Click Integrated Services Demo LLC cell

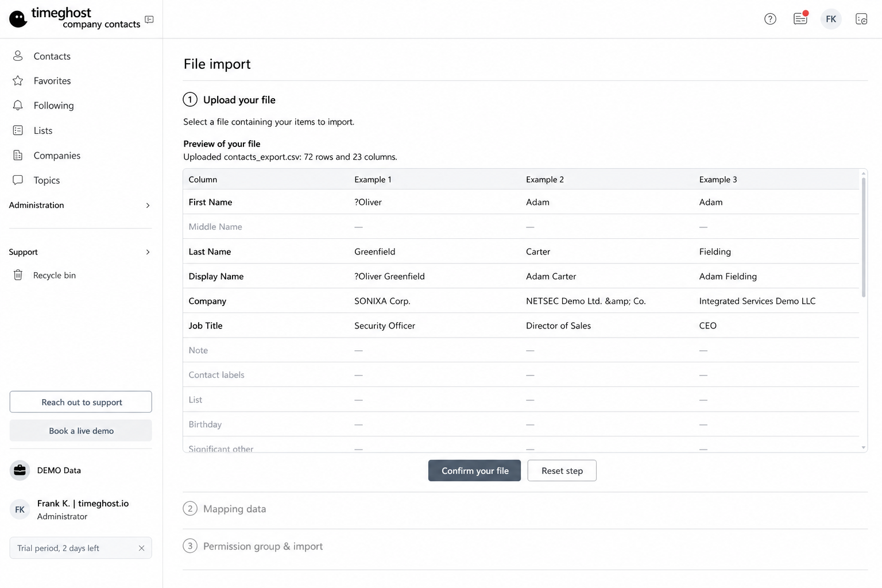(x=757, y=301)
